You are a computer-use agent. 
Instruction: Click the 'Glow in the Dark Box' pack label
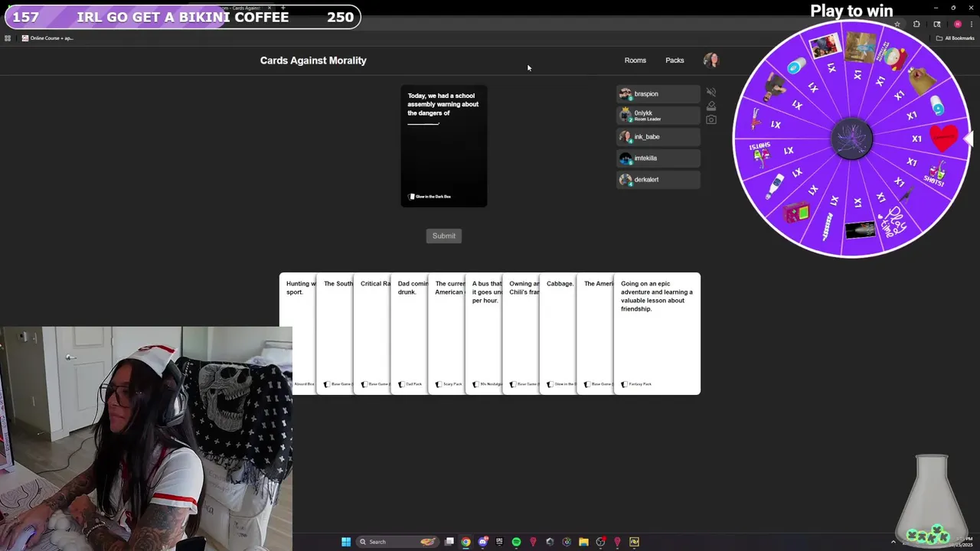[430, 197]
